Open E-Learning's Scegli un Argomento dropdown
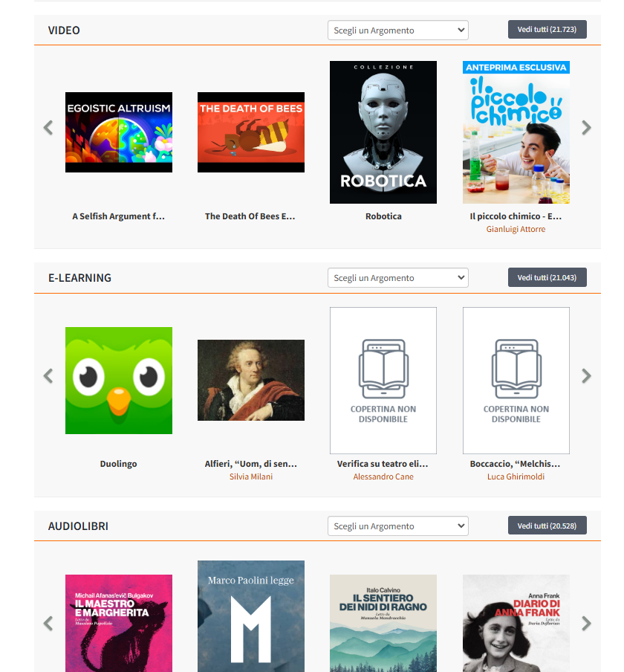Viewport: 624px width, 672px height. coord(398,278)
